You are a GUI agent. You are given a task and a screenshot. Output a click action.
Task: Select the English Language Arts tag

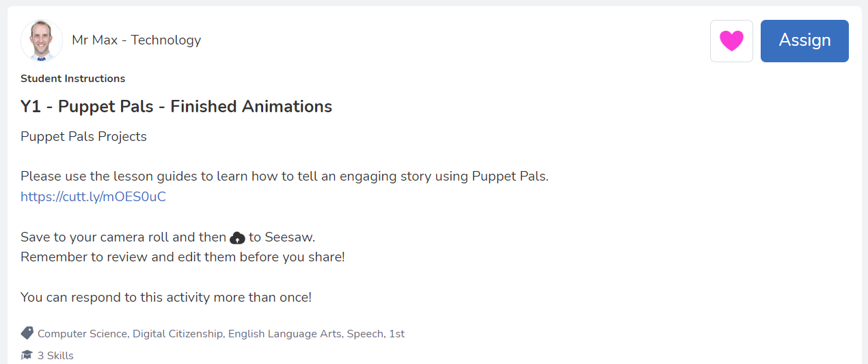point(285,334)
